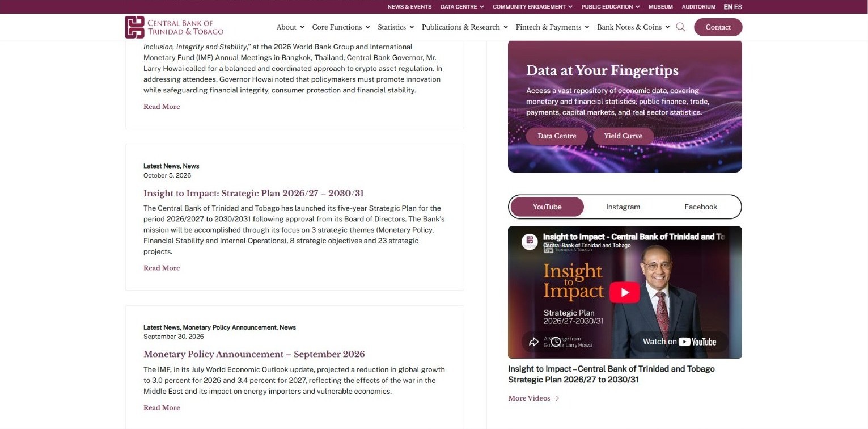Open Data Centre top bar dropdown
Screen dimensions: 868x429
[x=462, y=7]
